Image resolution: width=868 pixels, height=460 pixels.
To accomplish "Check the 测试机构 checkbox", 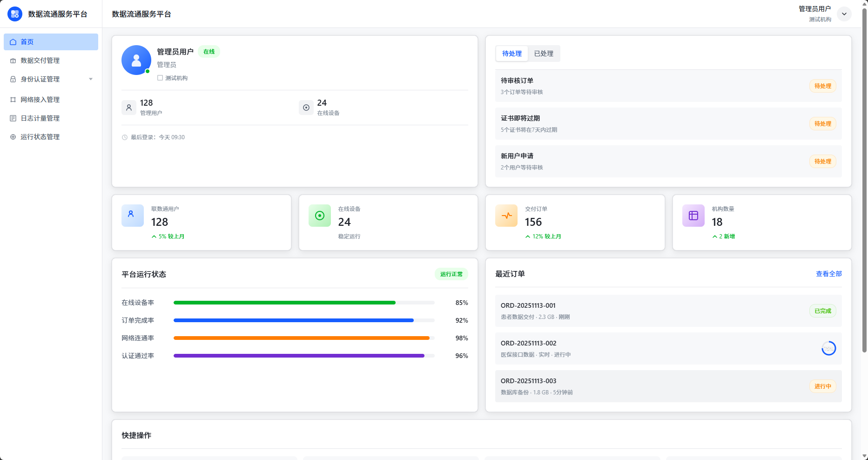I will (x=160, y=78).
